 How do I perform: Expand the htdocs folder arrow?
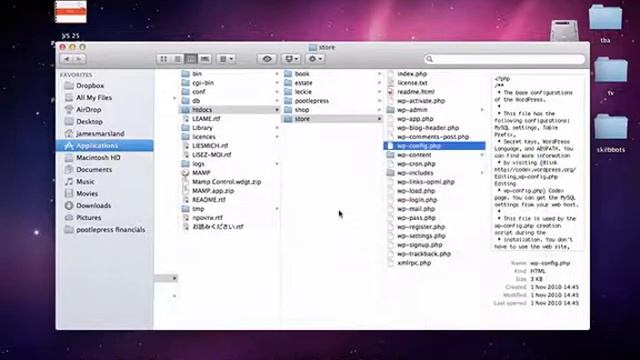click(x=277, y=110)
